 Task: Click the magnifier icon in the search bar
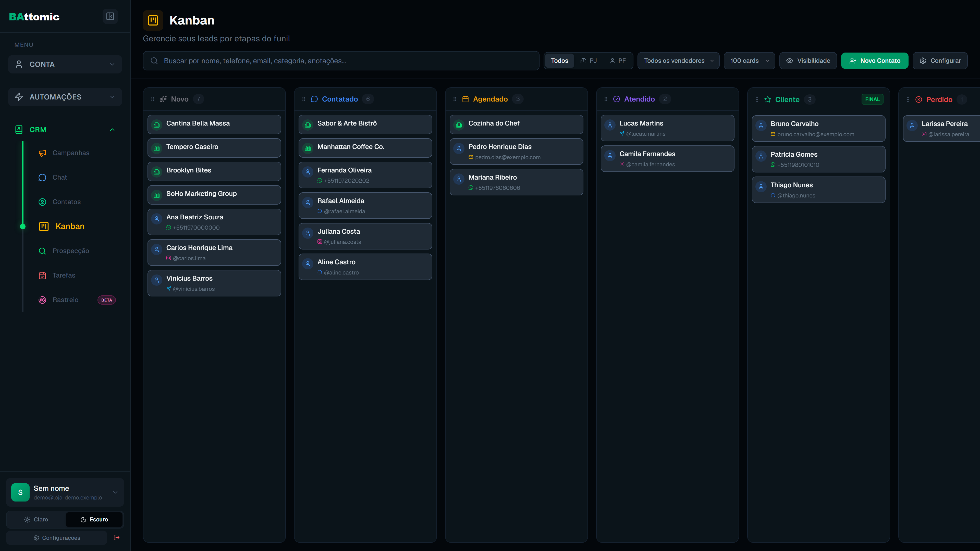[154, 61]
